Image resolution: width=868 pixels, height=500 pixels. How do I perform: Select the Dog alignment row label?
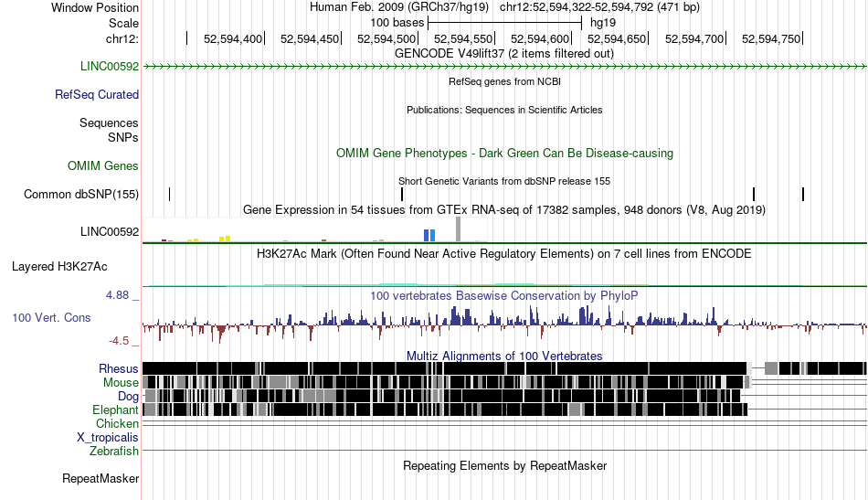128,397
